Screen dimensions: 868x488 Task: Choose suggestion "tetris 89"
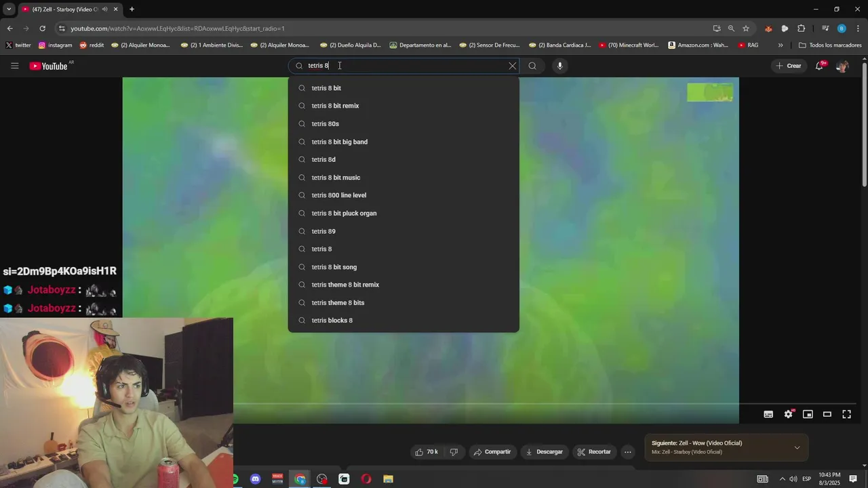point(403,231)
